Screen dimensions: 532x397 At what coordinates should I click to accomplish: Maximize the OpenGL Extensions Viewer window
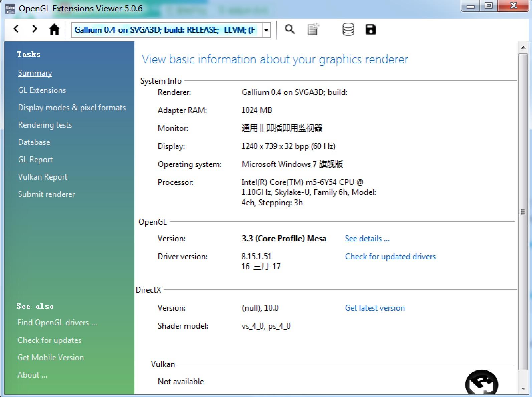[x=489, y=6]
